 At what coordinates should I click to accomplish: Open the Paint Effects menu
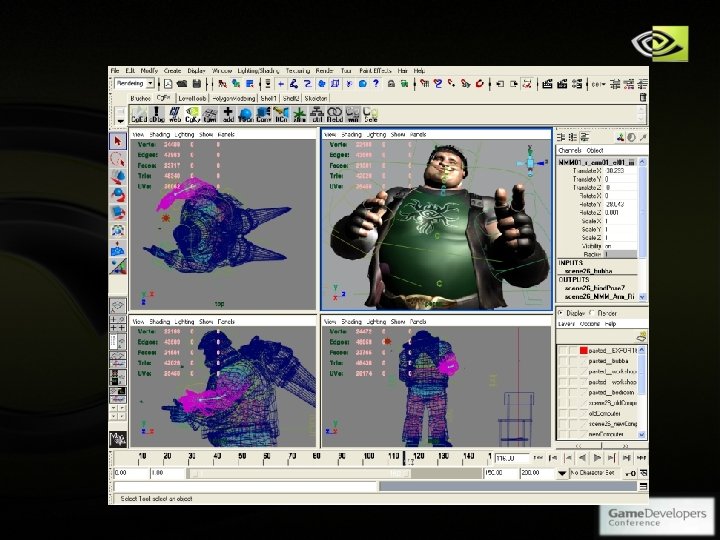(375, 71)
